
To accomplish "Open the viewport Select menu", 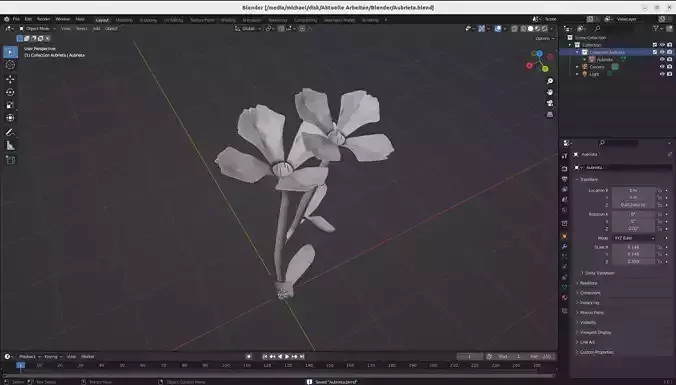I will pos(81,28).
